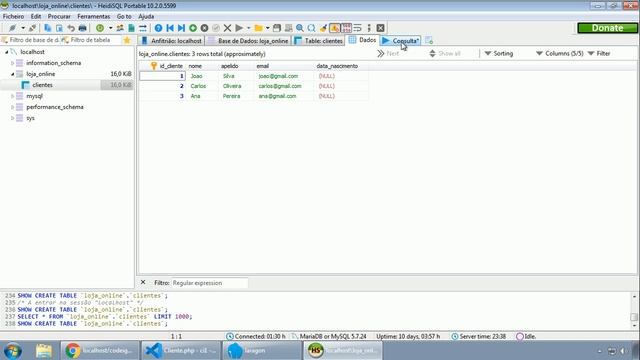Open the Go to menu
Screen dimensions: 640x360
pos(124,16)
